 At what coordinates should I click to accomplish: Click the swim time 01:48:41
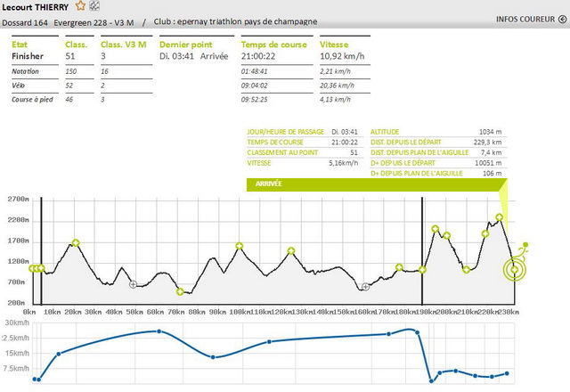pos(254,71)
